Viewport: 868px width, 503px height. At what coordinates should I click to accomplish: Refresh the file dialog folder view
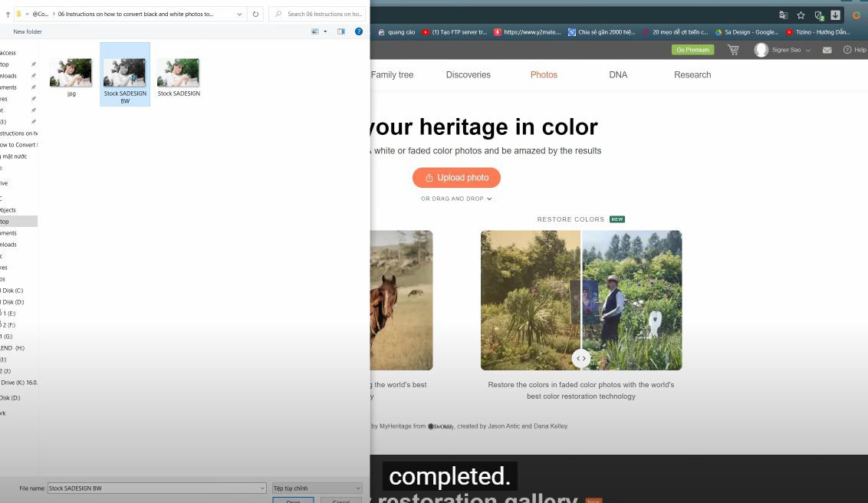(255, 14)
